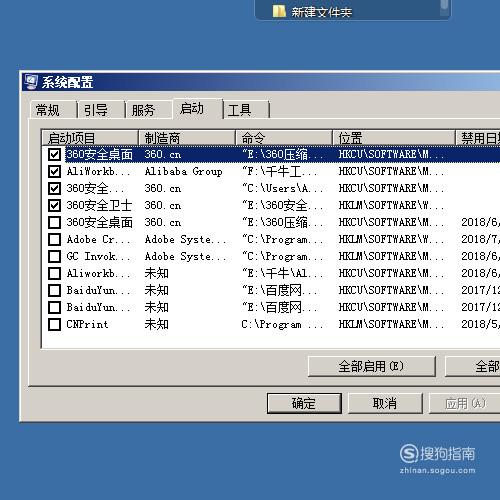The image size is (500, 500).
Task: Click the "E:\千牛\Al... command cell
Action: coord(283,273)
